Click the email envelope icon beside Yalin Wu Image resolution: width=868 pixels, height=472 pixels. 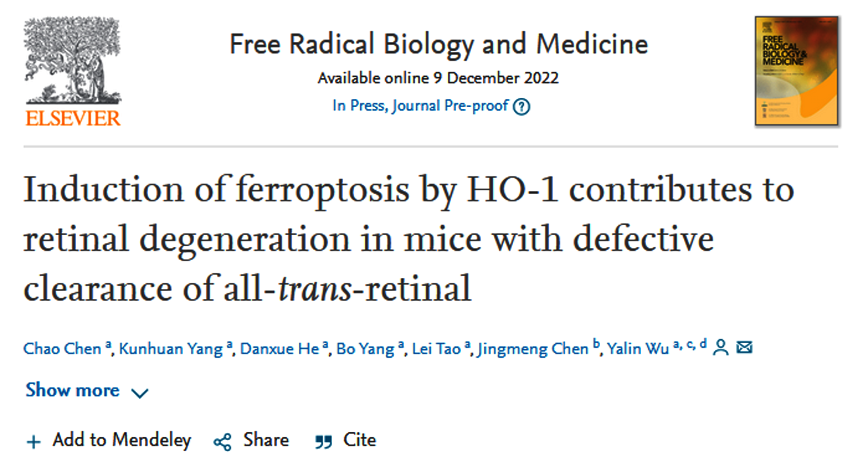[x=744, y=347]
